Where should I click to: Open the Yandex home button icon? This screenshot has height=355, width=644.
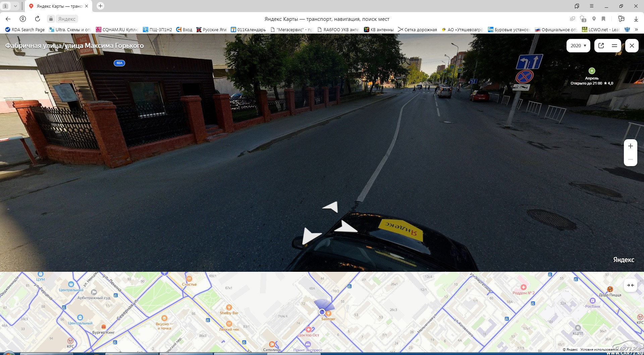23,19
